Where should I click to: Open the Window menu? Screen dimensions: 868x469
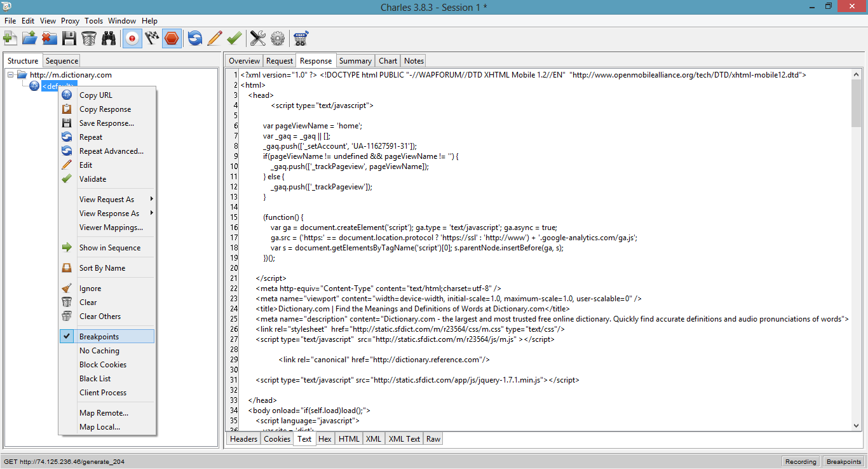click(x=122, y=21)
